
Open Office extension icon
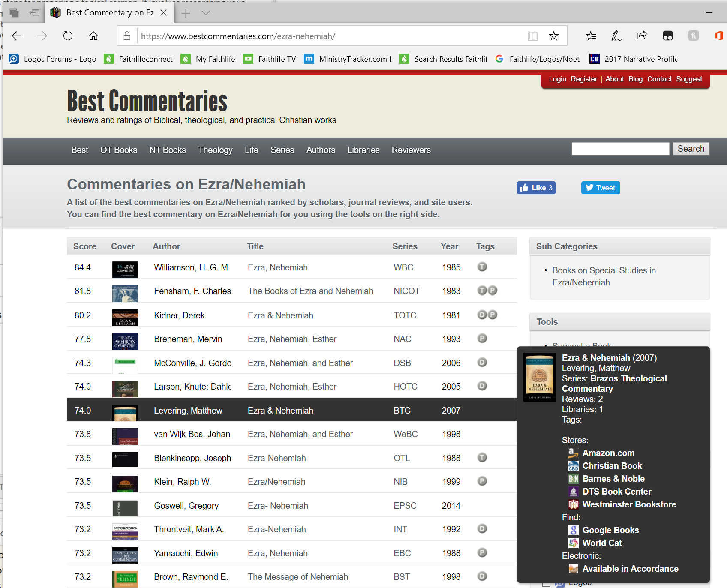(x=719, y=36)
